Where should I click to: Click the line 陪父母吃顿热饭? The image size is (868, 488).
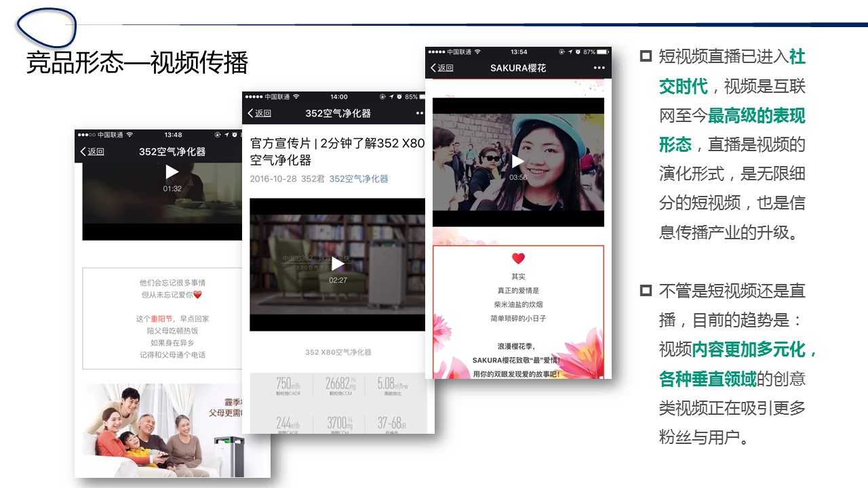172,331
